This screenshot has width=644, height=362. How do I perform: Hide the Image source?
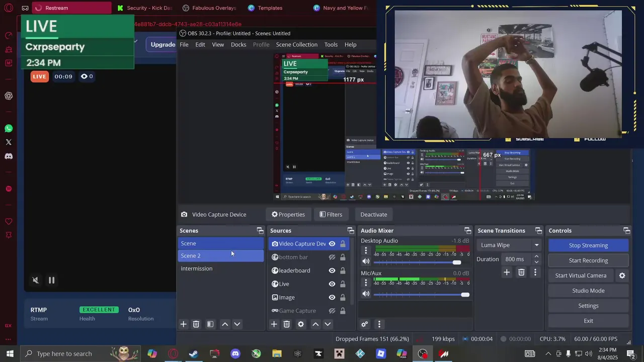(x=332, y=298)
